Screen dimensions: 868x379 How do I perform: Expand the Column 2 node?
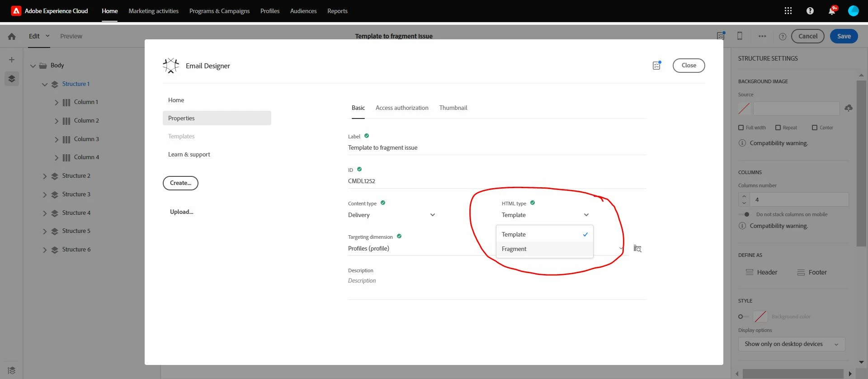pos(57,121)
